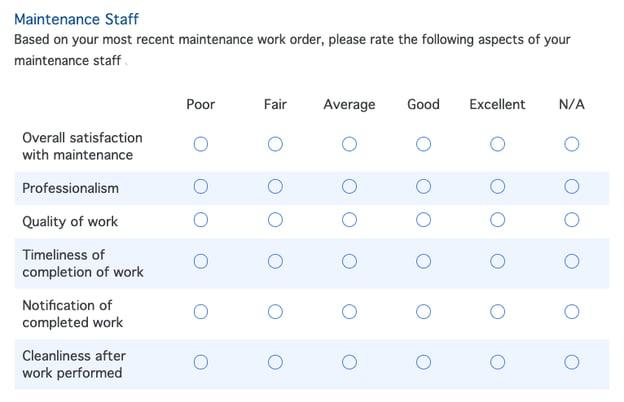Rate Cleanliness after work performed as Excellent

click(x=497, y=363)
